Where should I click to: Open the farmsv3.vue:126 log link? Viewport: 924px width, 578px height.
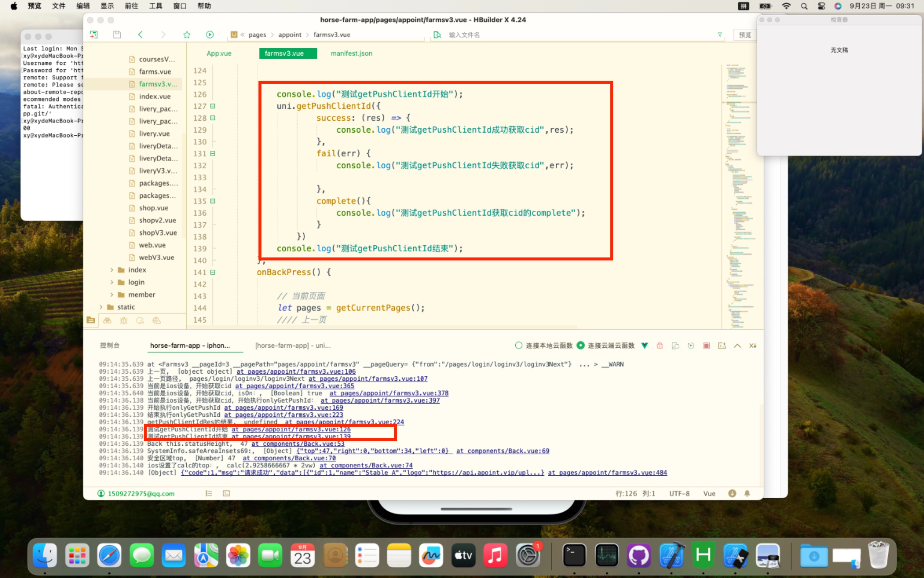click(291, 429)
